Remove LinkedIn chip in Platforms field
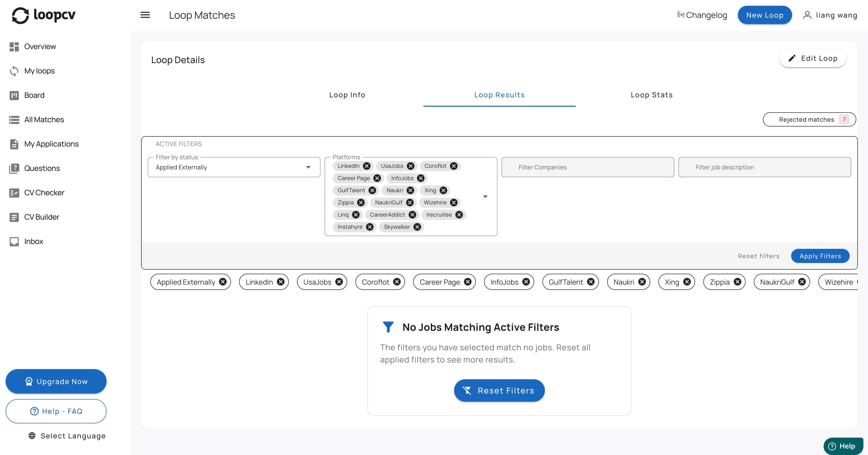The width and height of the screenshot is (868, 455). coord(367,166)
